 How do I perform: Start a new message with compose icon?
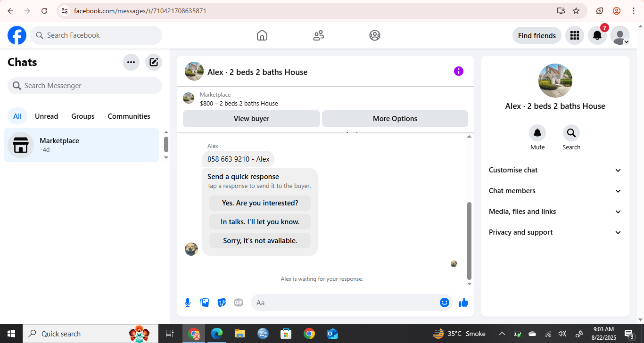(154, 62)
